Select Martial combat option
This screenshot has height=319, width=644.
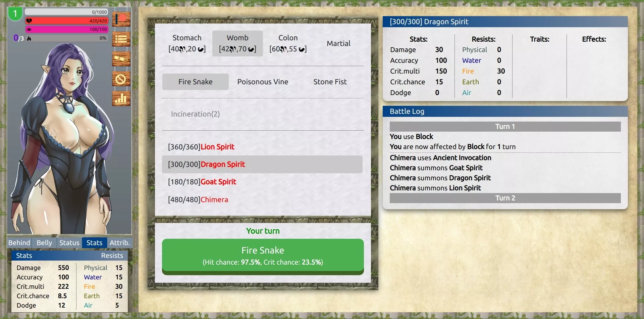click(338, 43)
